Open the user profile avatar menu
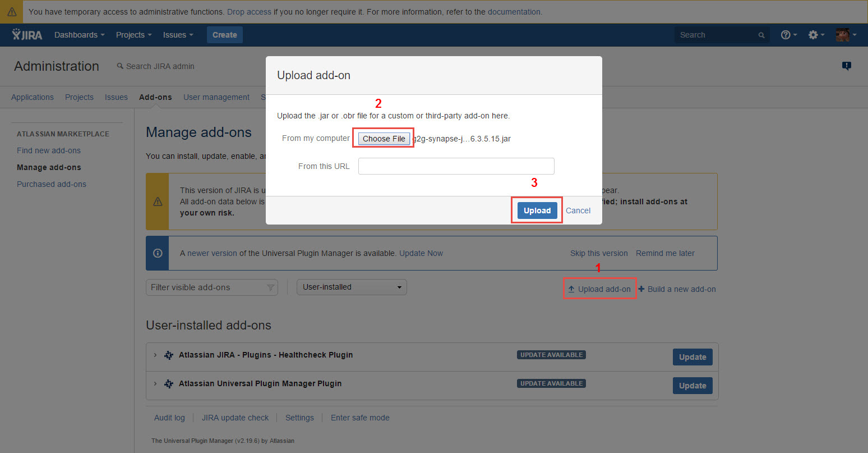The image size is (868, 453). tap(846, 35)
